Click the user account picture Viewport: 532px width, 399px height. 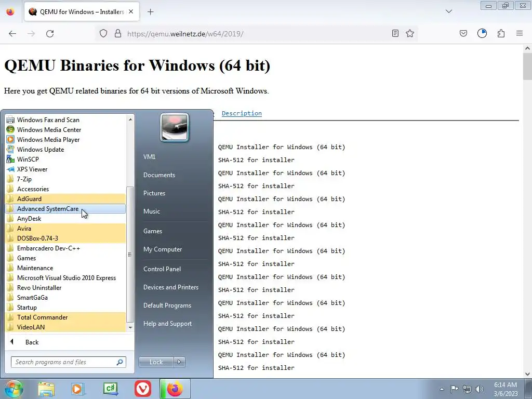(175, 127)
